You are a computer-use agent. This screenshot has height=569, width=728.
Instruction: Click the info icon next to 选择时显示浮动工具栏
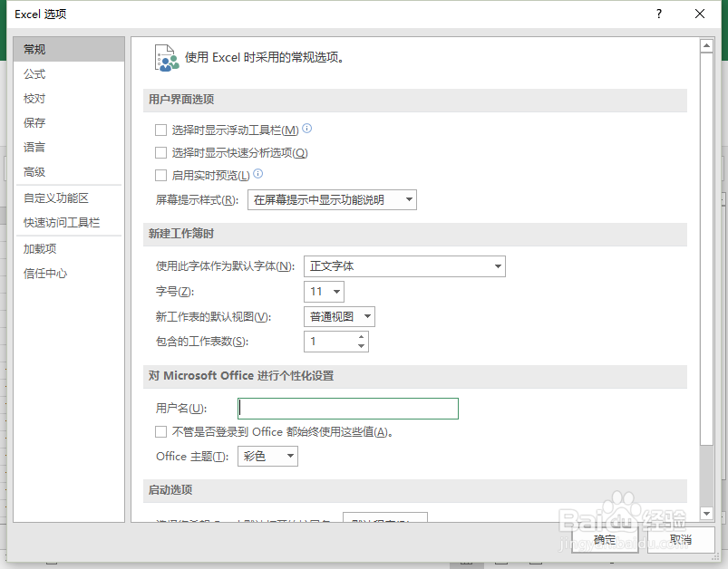pyautogui.click(x=306, y=129)
